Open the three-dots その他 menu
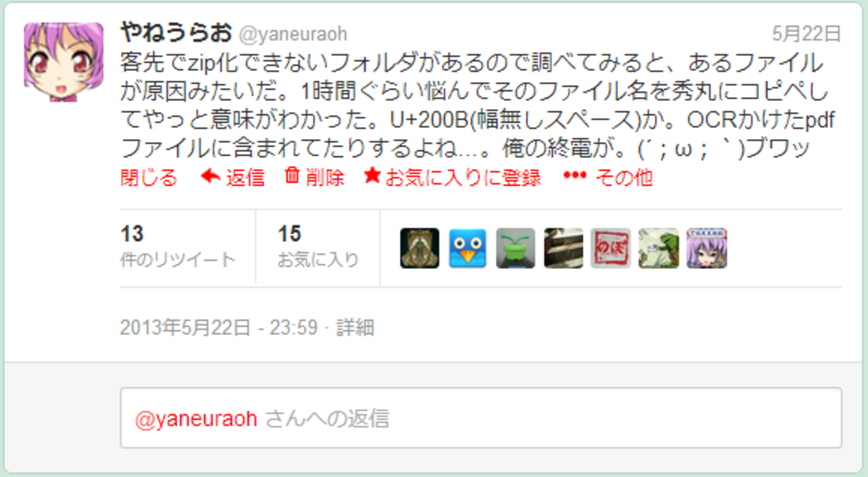 pyautogui.click(x=575, y=176)
